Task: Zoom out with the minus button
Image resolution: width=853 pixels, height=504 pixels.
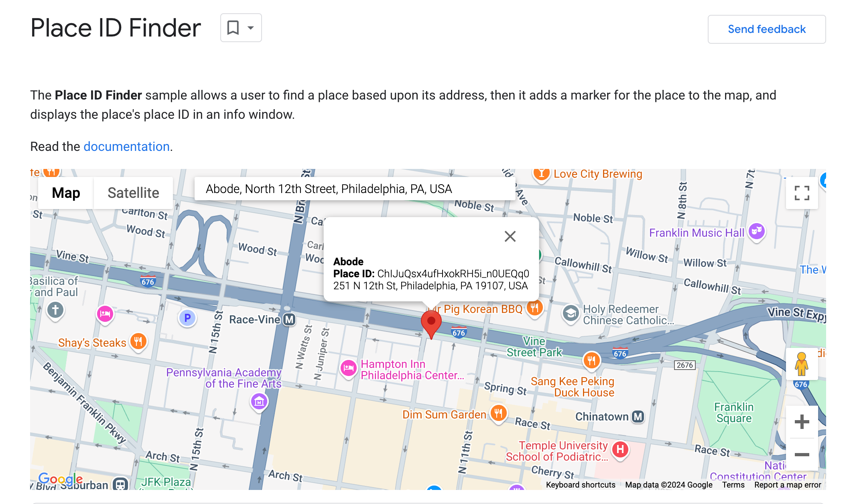Action: pyautogui.click(x=802, y=454)
